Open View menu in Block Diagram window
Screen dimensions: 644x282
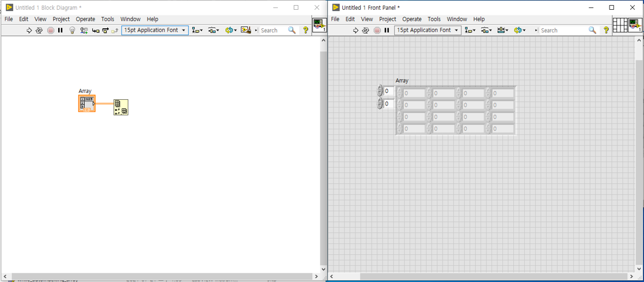click(40, 19)
